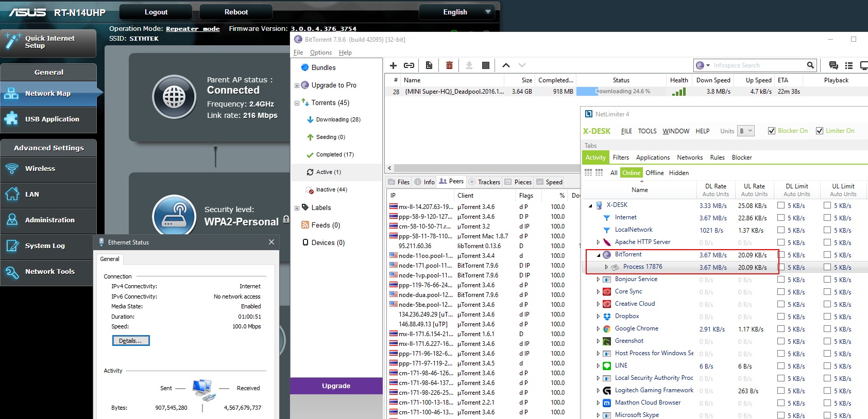
Task: Click the Quick Internet Setup wand icon
Action: point(12,41)
